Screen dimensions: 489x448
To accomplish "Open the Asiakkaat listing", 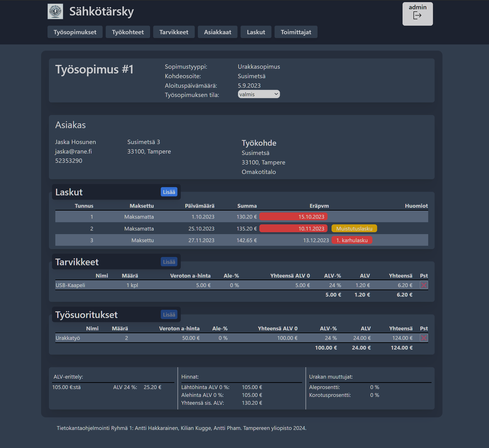I will pyautogui.click(x=218, y=32).
